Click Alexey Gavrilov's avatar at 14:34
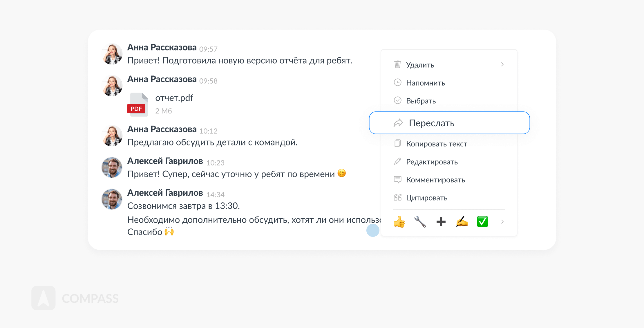 [x=112, y=199]
